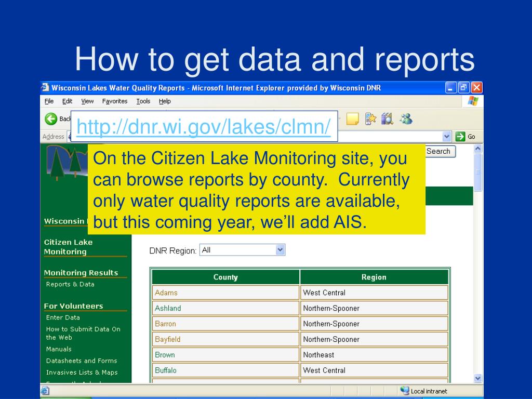532x399 pixels.
Task: Open Enter Data sidebar link
Action: (63, 317)
